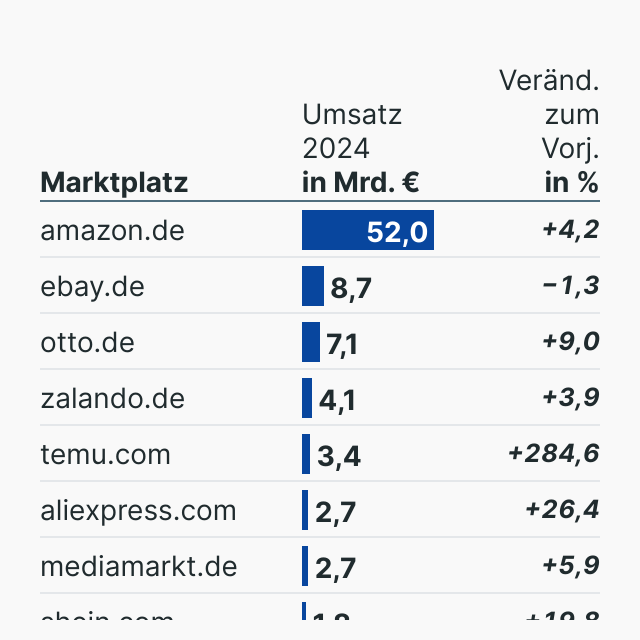Select the 7,1 revenue value for otto.de

click(342, 345)
